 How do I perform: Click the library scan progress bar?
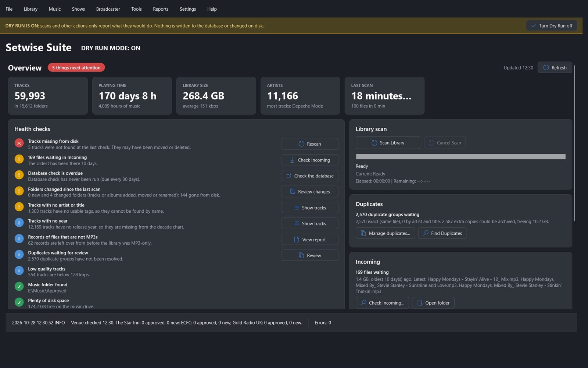pos(460,157)
